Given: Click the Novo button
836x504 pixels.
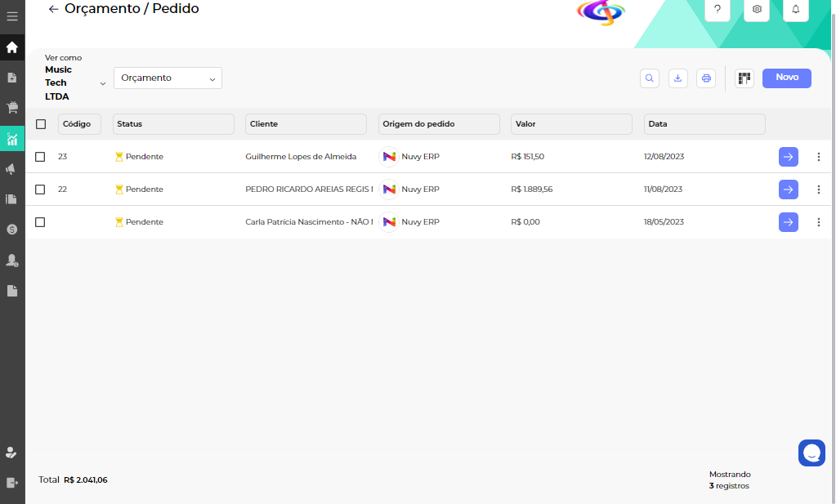Looking at the screenshot, I should point(786,78).
